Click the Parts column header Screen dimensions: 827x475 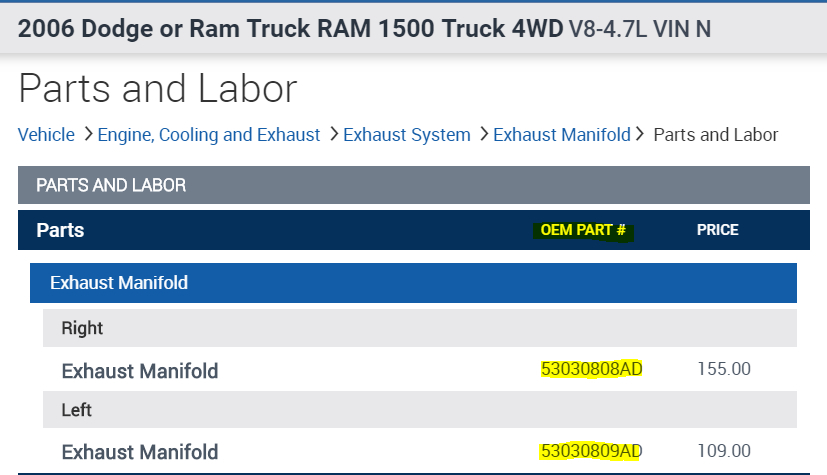pos(60,230)
